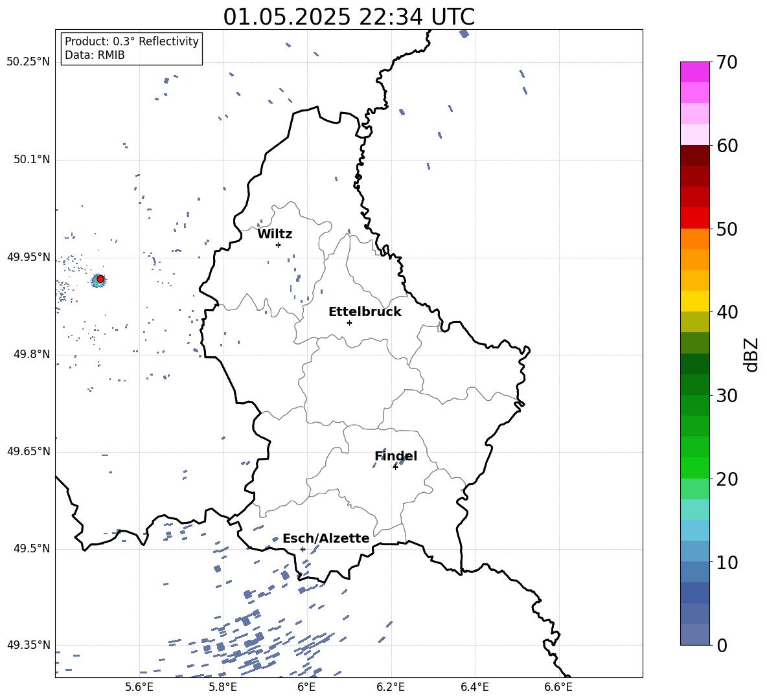Click the 30 tick label on colorbar
Image resolution: width=767 pixels, height=700 pixels.
726,396
